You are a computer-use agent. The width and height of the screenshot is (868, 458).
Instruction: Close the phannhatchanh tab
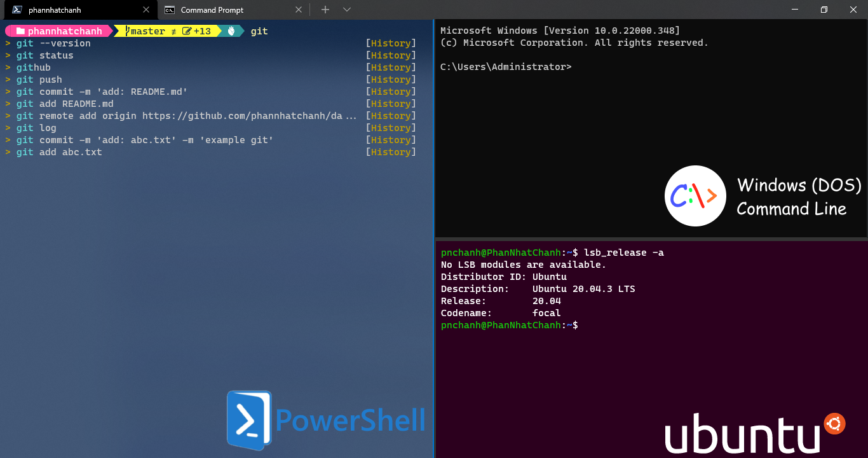(x=146, y=10)
